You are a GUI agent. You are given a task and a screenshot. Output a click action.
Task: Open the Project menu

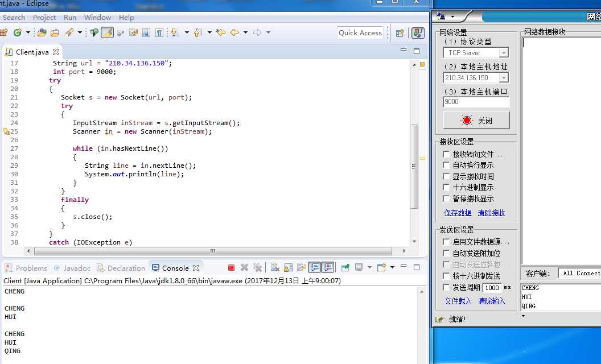(44, 18)
